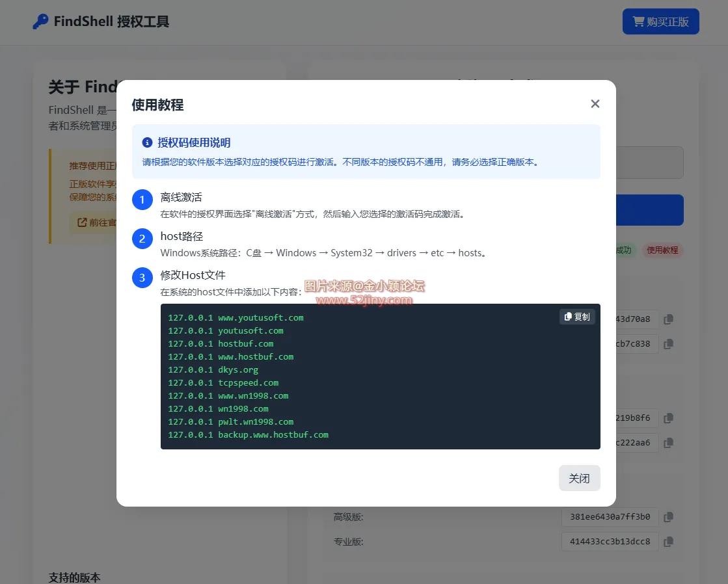Click the FindShell key logo icon
The image size is (728, 584).
click(x=40, y=21)
